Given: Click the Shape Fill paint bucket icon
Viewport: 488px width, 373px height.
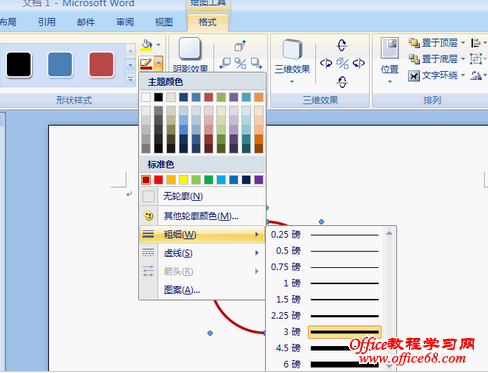Looking at the screenshot, I should [x=146, y=45].
